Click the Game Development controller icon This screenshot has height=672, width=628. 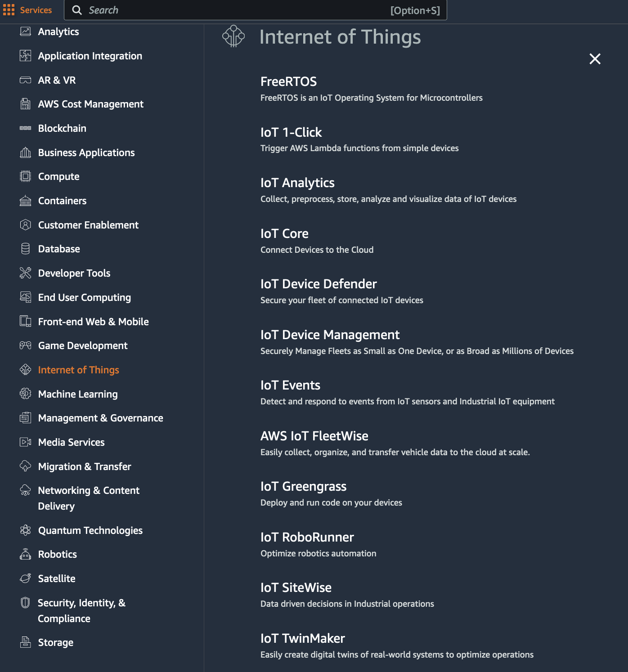26,345
